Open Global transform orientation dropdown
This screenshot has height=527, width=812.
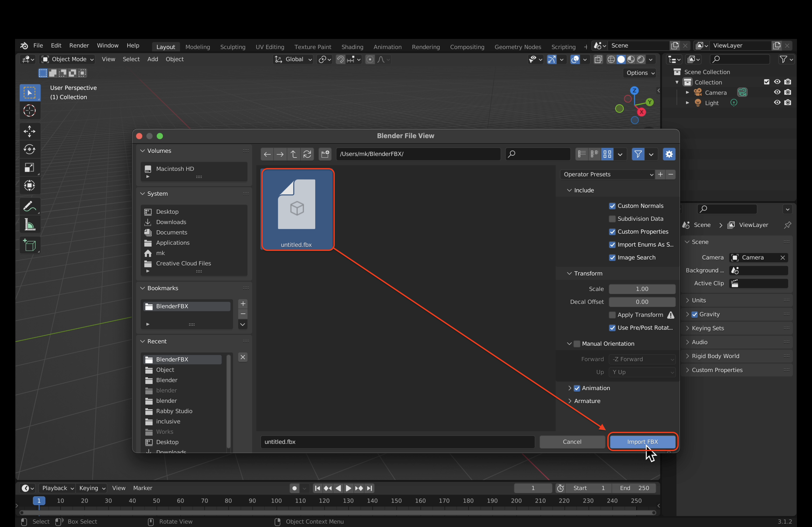(x=293, y=59)
